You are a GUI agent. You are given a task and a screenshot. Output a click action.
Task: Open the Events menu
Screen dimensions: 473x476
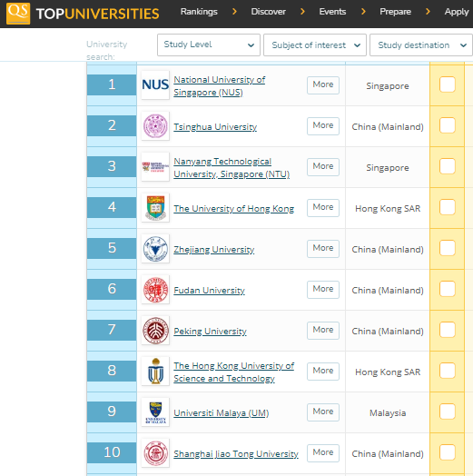(x=332, y=12)
